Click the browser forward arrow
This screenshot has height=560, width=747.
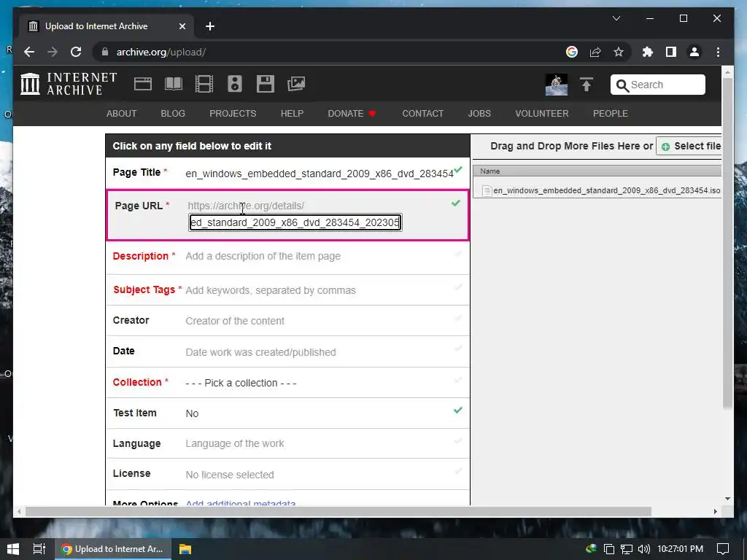click(x=53, y=52)
